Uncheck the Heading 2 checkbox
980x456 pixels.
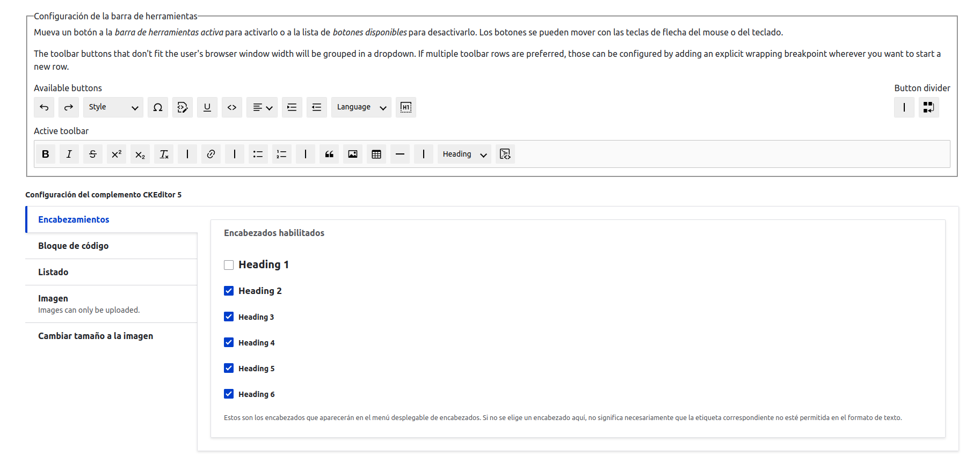229,291
